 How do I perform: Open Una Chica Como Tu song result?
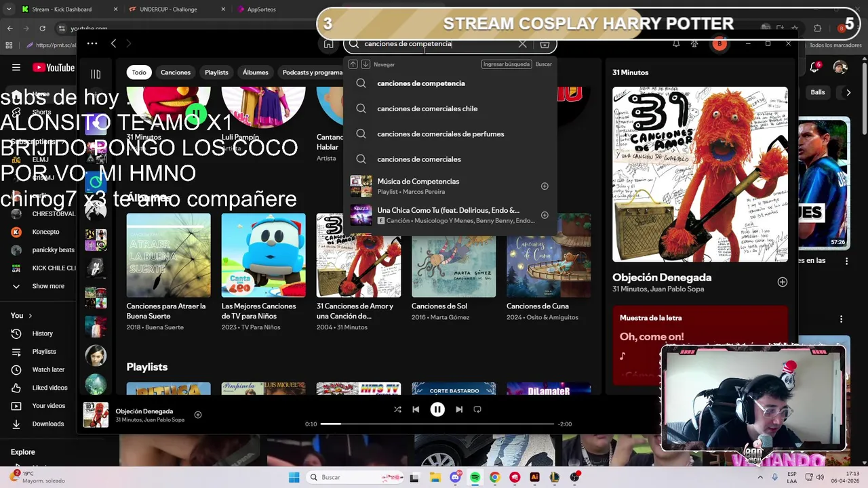pyautogui.click(x=450, y=215)
